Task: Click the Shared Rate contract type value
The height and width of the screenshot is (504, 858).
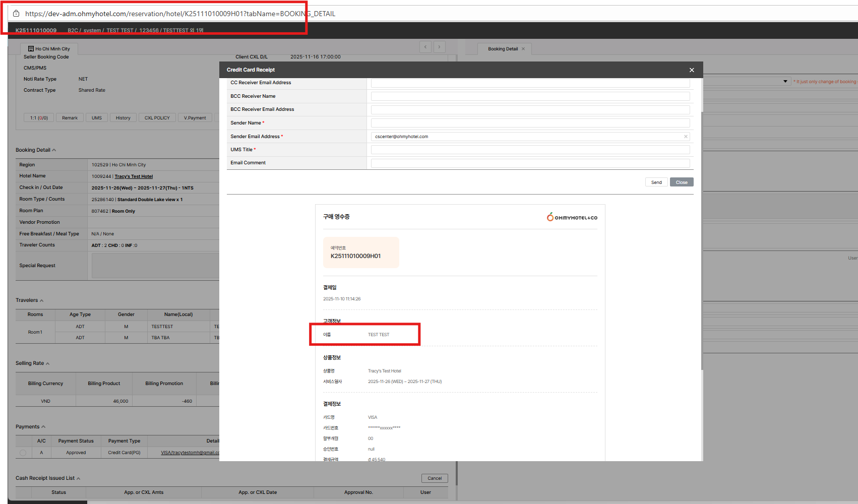Action: coord(92,90)
